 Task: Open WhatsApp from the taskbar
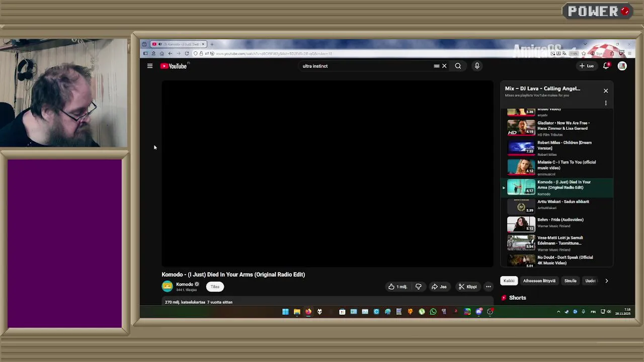433,312
